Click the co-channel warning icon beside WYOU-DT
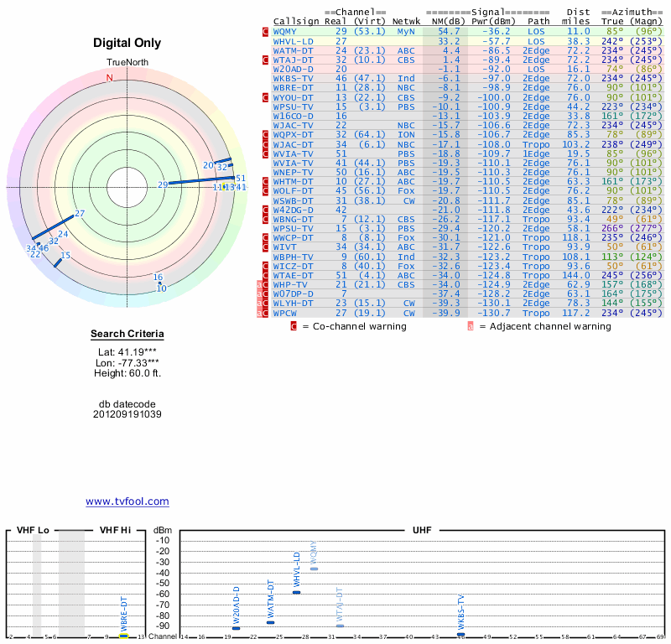 tap(266, 97)
